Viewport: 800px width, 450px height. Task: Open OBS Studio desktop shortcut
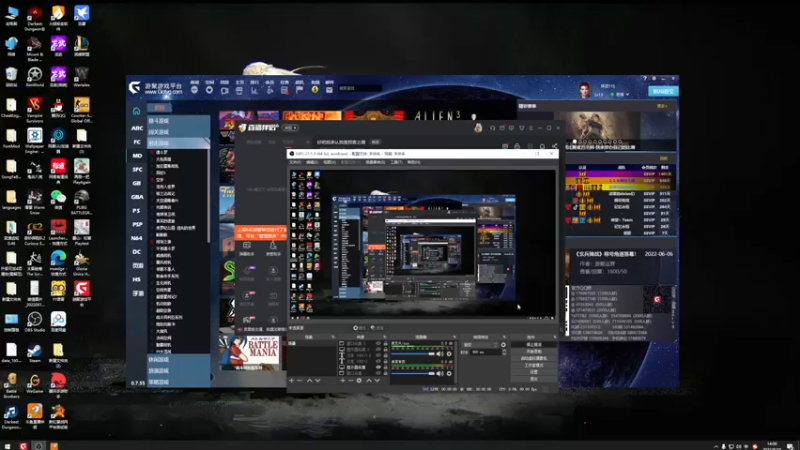tap(35, 322)
